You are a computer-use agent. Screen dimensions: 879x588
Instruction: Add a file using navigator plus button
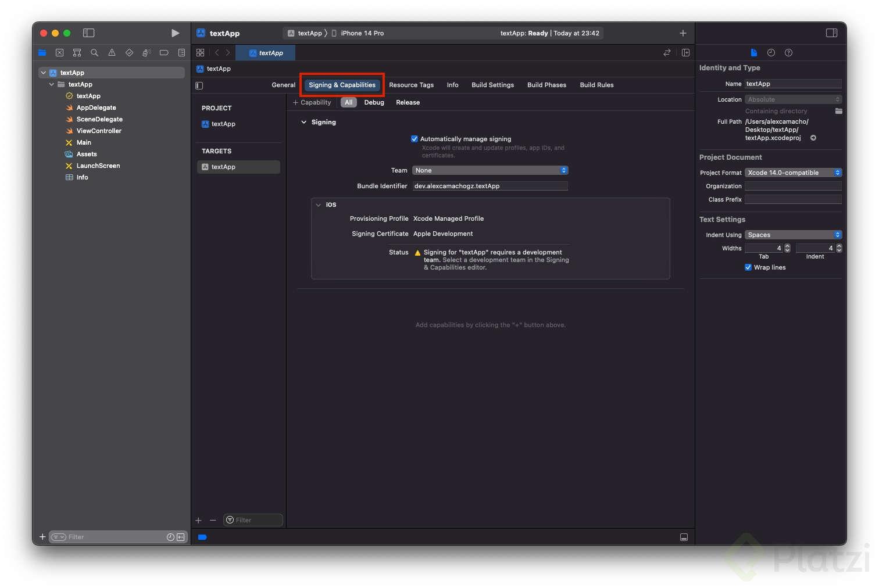[x=42, y=537]
